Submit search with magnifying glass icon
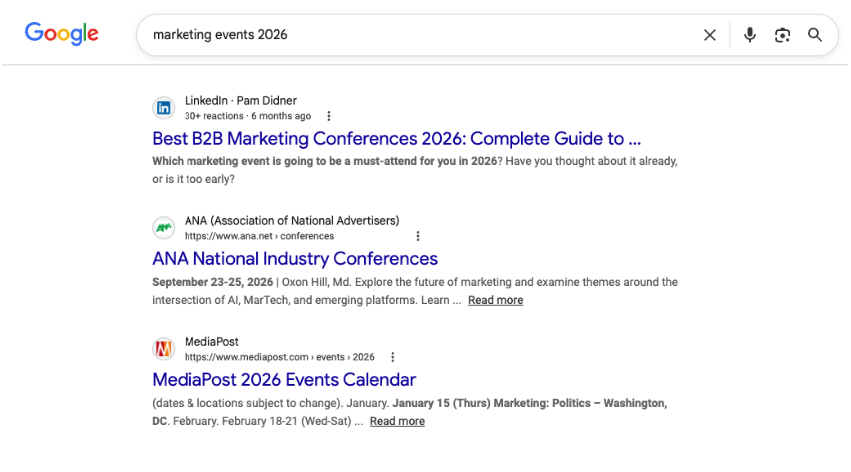Viewport: 851px width, 472px height. tap(815, 35)
